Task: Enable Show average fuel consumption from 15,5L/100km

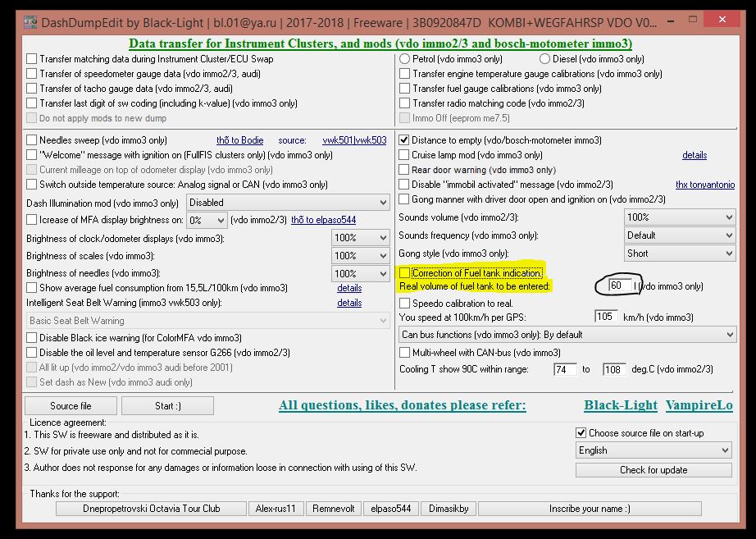Action: pos(32,288)
